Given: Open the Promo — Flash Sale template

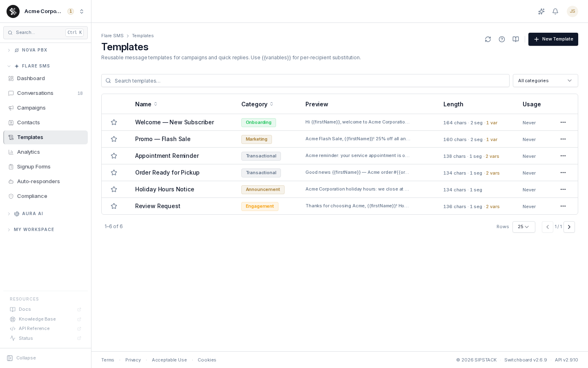Looking at the screenshot, I should 163,139.
